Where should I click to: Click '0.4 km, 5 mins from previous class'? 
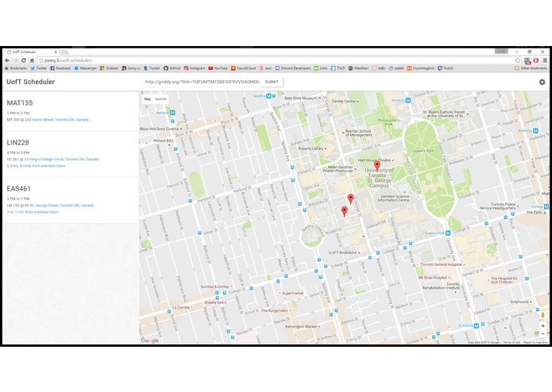pos(36,166)
